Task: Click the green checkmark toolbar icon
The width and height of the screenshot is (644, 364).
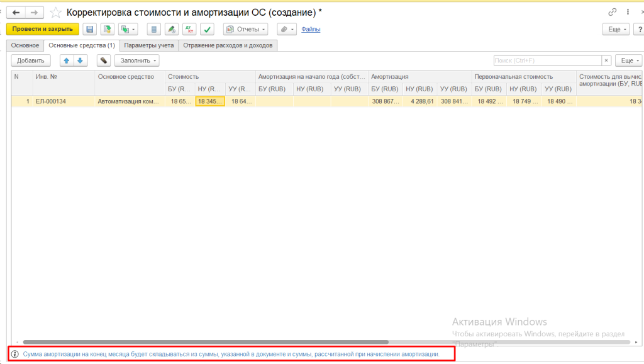Action: pos(208,29)
